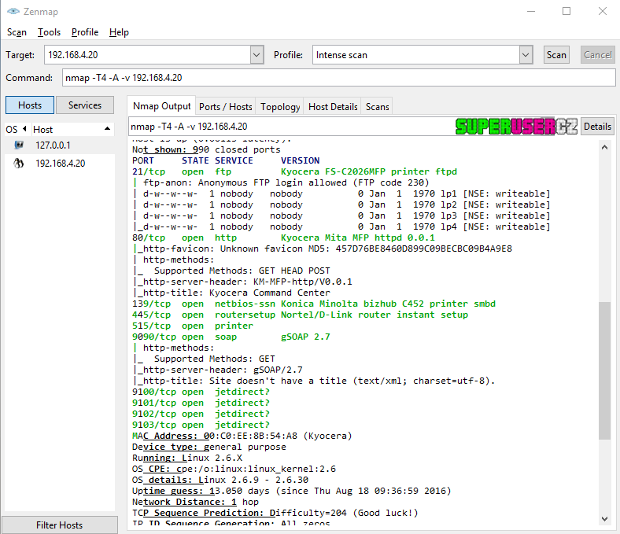Click the 139/tcp netbios-ssn line

tap(314, 304)
